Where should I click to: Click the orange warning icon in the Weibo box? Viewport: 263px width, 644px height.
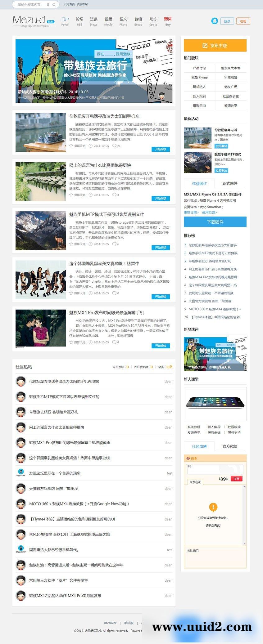coord(213,507)
